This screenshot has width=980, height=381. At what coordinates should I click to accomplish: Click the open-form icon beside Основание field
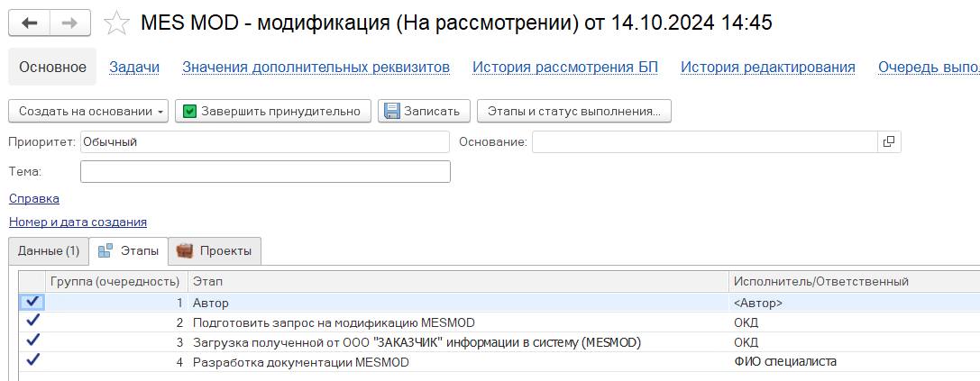click(x=888, y=141)
